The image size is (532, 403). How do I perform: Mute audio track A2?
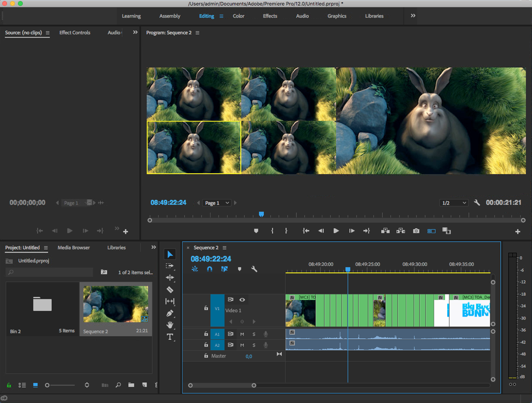pos(242,345)
